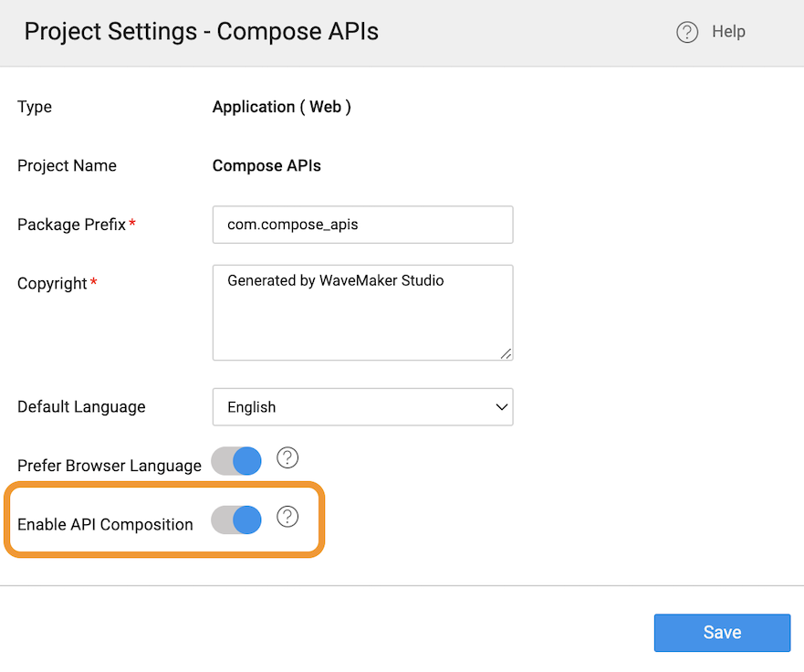Open the Help link text
The image size is (804, 672).
coord(728,32)
